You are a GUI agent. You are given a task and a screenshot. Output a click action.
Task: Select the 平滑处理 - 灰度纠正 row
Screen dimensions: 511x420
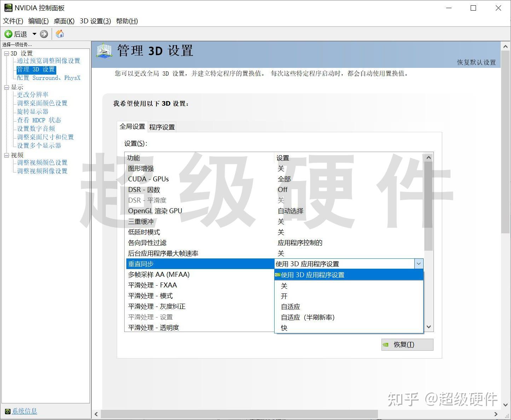click(200, 307)
